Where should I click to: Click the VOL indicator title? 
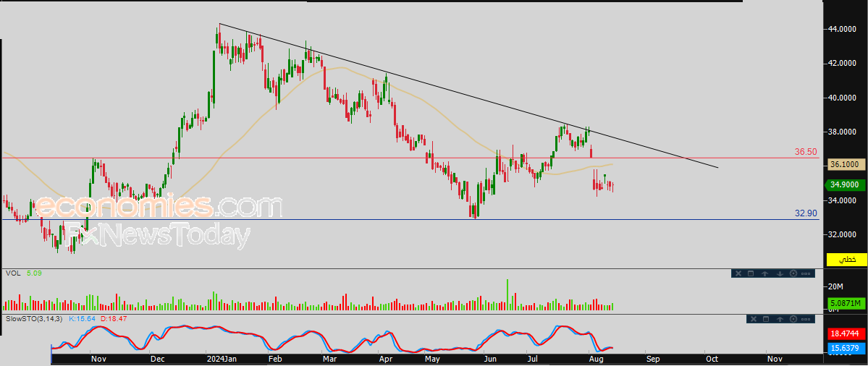point(13,273)
